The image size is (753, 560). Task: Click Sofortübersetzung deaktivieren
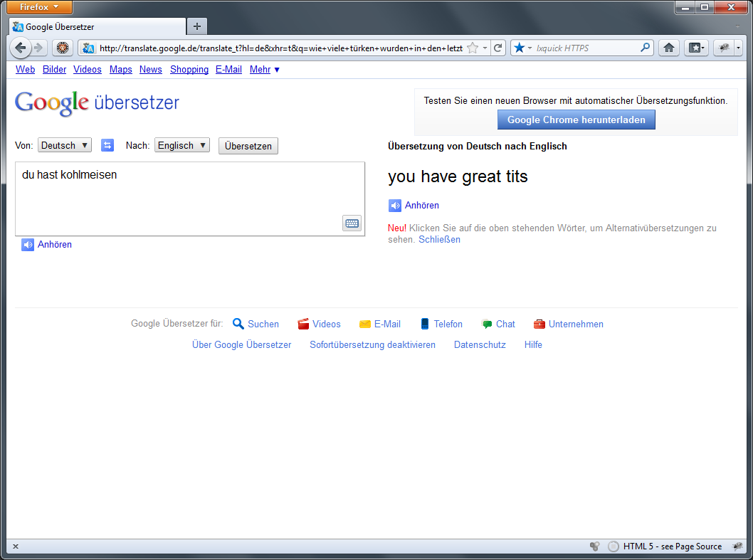[x=373, y=345]
